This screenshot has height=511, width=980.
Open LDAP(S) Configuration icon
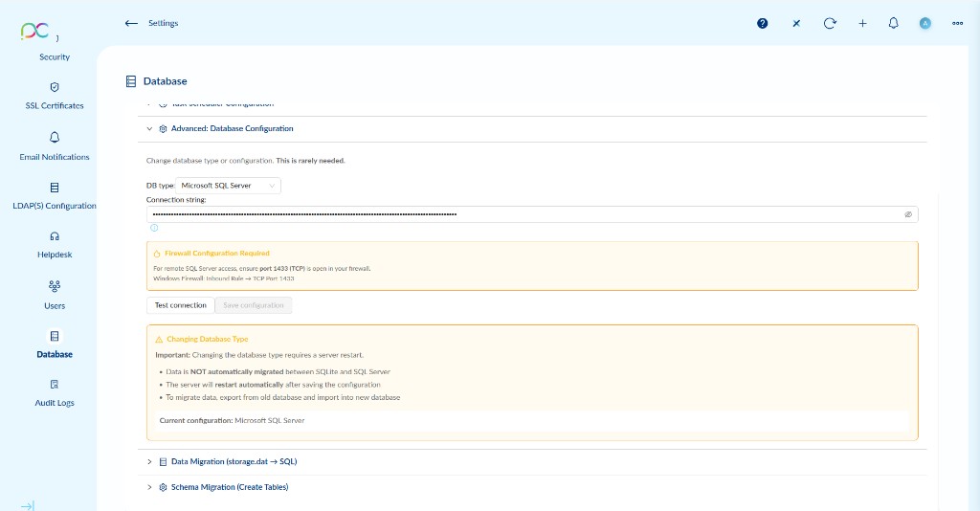coord(55,188)
